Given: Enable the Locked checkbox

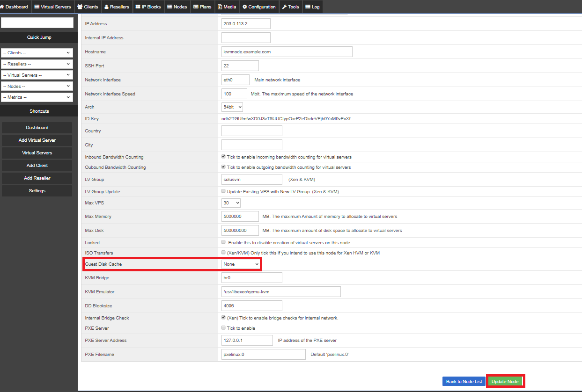Looking at the screenshot, I should pos(223,242).
